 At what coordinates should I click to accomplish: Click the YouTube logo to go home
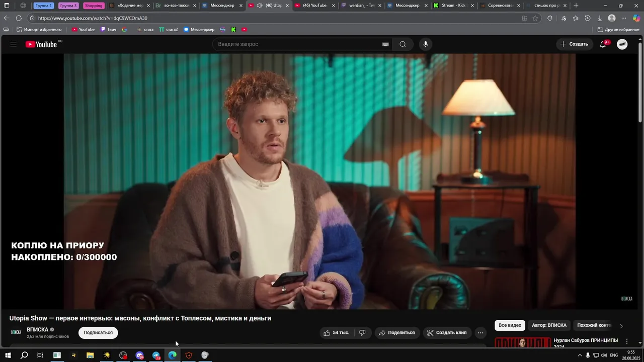[x=41, y=44]
